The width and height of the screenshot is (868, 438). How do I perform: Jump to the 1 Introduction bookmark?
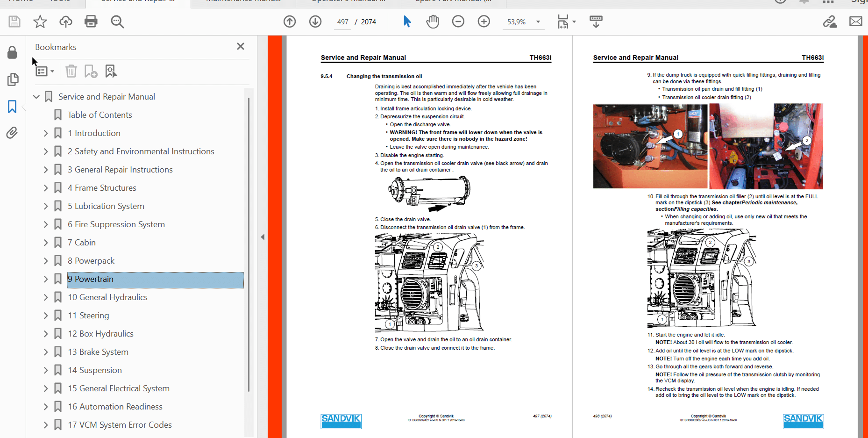[x=94, y=133]
